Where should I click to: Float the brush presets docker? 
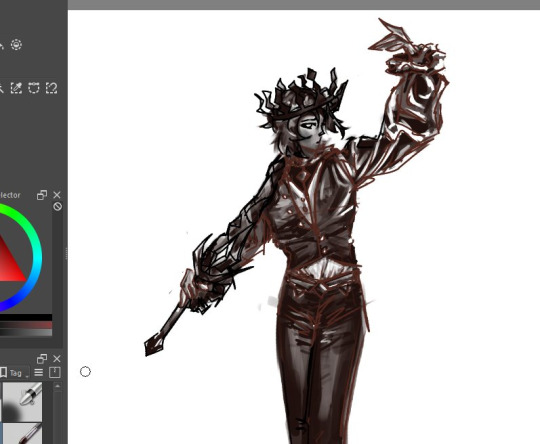[x=42, y=359]
